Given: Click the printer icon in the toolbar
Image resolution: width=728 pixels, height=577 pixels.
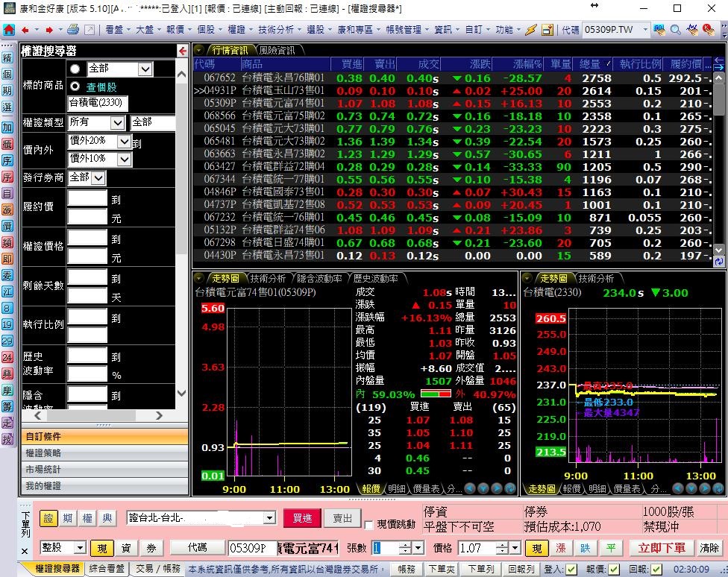Looking at the screenshot, I should (73, 30).
